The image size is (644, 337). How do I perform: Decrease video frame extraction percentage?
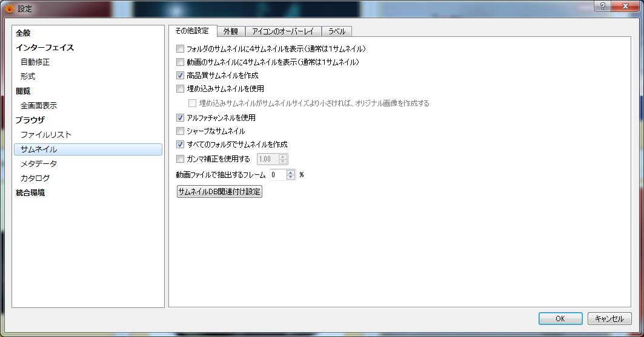[291, 177]
